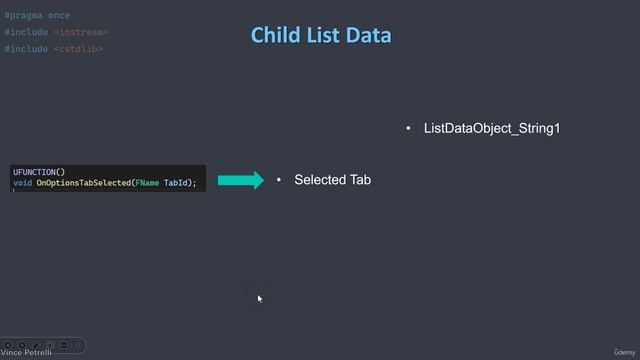Advance with the next slide arrow

(x=22, y=345)
